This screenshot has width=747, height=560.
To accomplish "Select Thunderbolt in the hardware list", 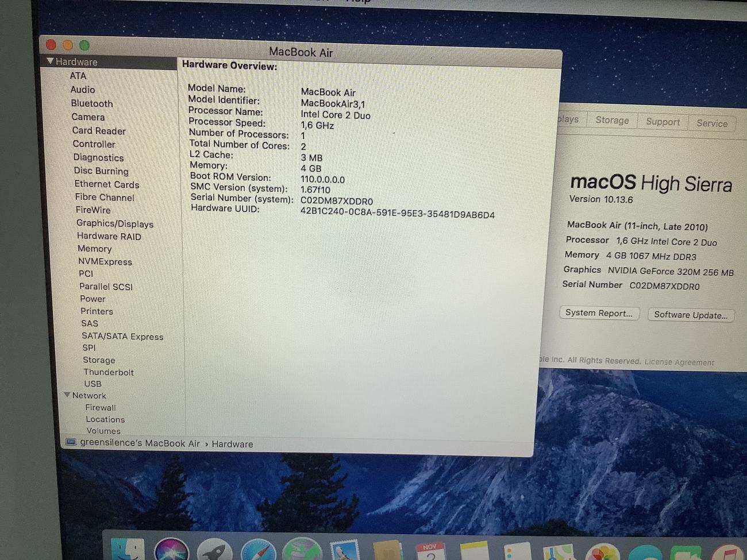I will pyautogui.click(x=109, y=372).
